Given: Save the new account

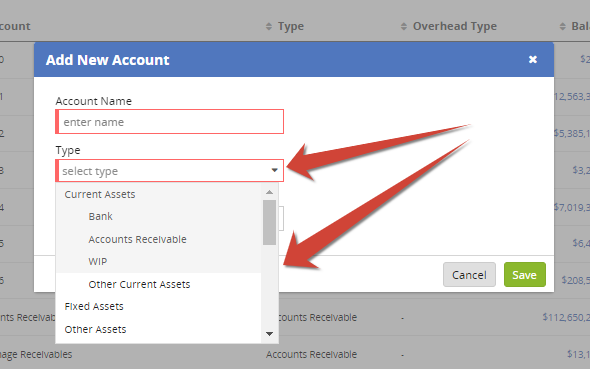Looking at the screenshot, I should click(525, 275).
